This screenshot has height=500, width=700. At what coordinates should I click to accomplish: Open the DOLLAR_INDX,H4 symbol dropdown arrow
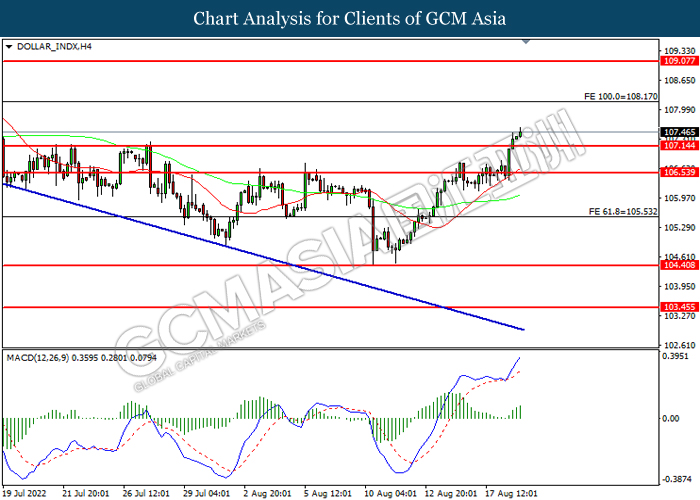(x=9, y=46)
